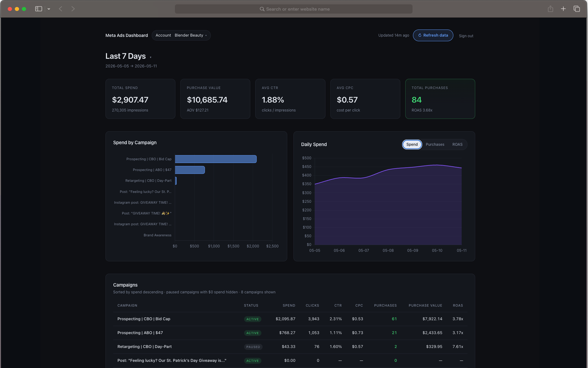Click the Retargeting CBO Day-Part bar

176,181
